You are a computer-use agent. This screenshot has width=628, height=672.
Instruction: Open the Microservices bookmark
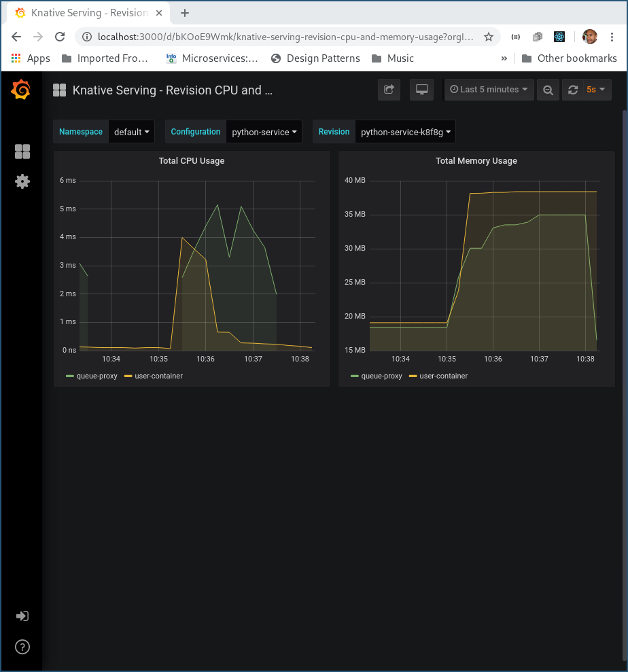coord(212,58)
